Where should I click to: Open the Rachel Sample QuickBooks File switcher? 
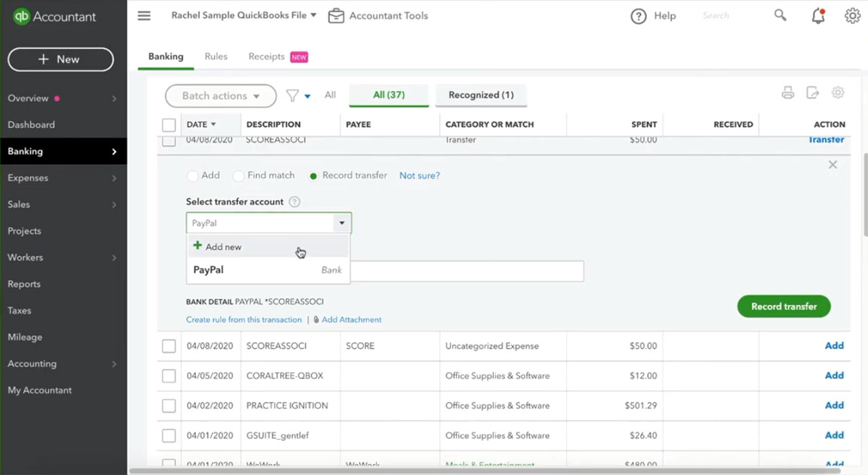coord(243,15)
